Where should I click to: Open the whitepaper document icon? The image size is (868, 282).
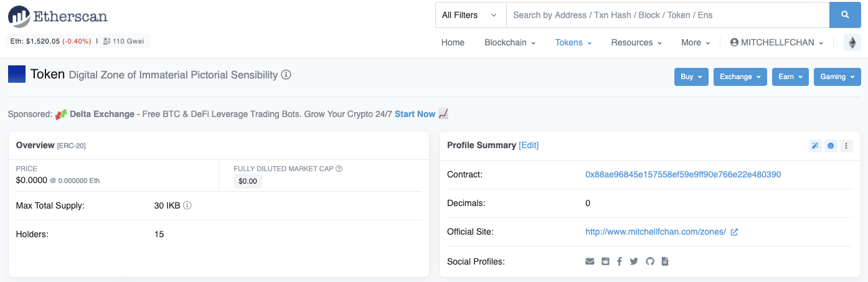click(x=665, y=261)
